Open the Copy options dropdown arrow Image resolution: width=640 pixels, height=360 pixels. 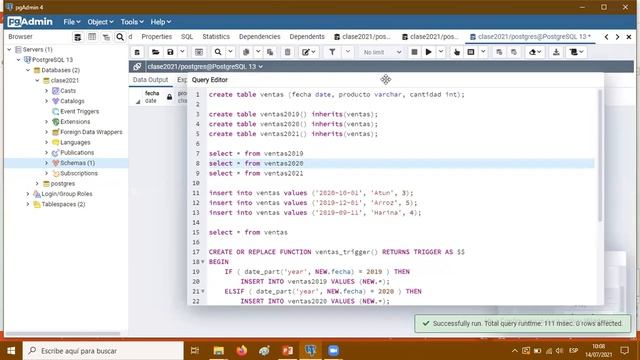pos(258,52)
